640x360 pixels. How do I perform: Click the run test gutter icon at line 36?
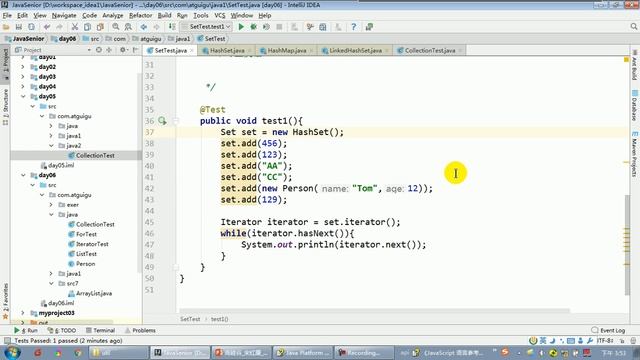coord(162,121)
